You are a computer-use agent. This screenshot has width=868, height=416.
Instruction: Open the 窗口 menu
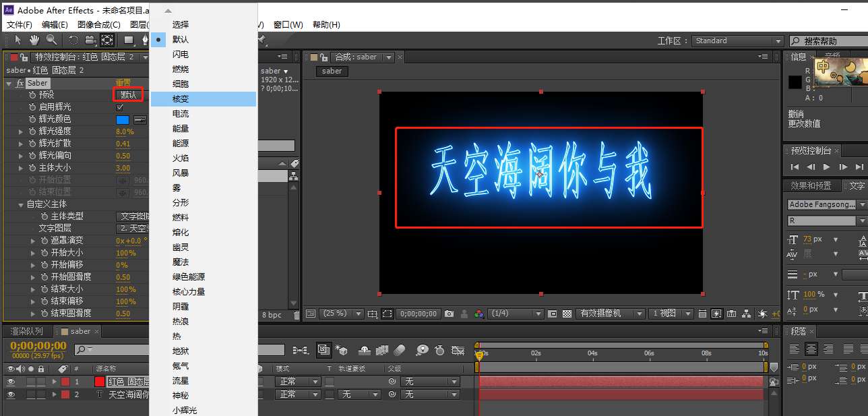(x=288, y=24)
